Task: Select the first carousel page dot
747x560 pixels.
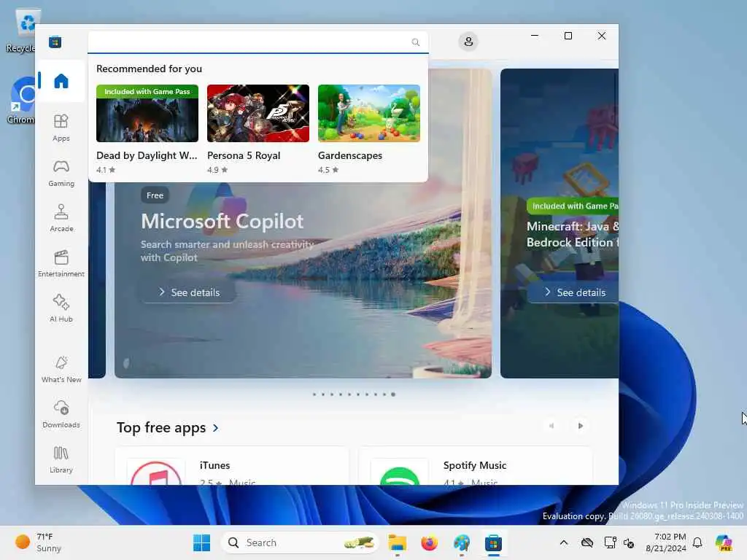Action: coord(314,394)
